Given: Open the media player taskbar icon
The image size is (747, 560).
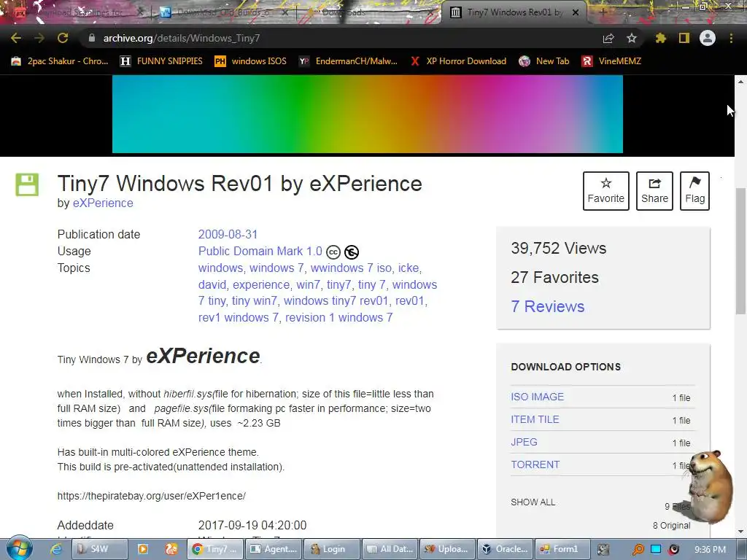Looking at the screenshot, I should click(x=142, y=549).
